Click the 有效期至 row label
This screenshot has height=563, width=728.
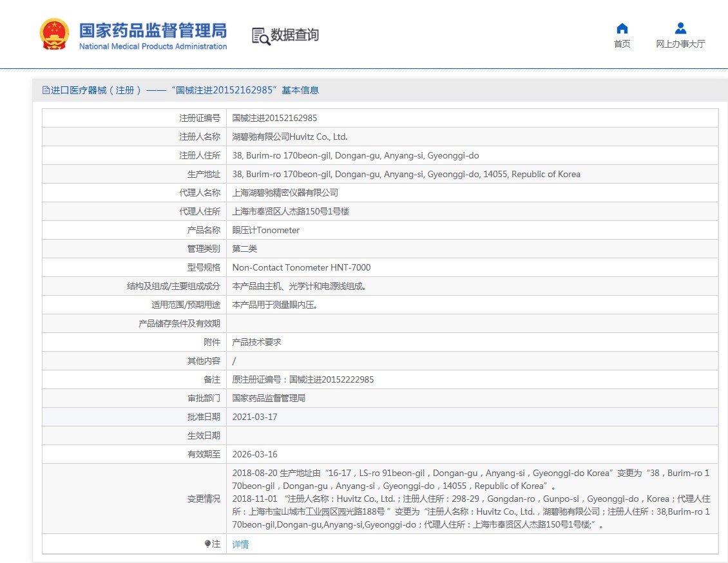(204, 454)
